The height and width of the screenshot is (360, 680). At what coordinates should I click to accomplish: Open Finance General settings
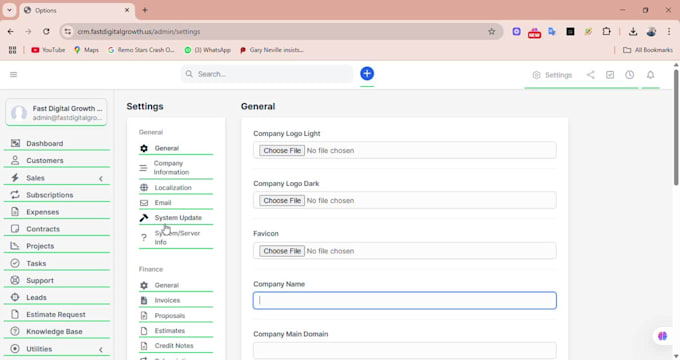click(176, 285)
